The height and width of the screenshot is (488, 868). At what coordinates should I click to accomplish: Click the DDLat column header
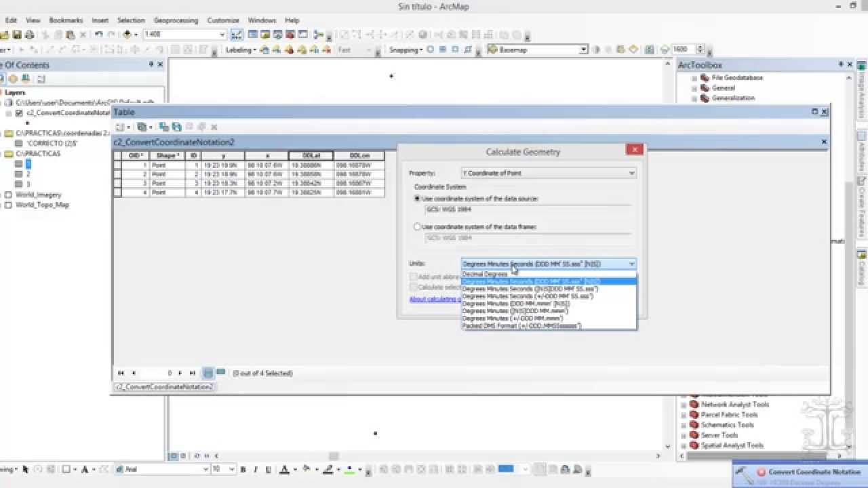point(311,156)
